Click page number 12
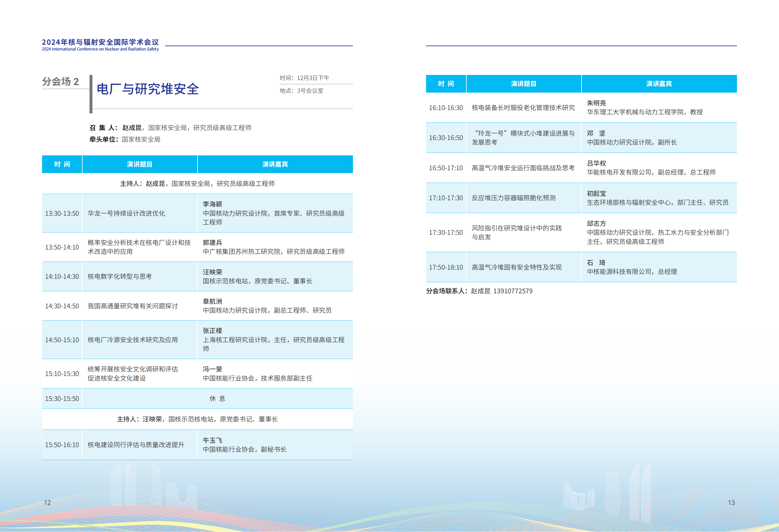Screen dimensions: 779x532 (48, 502)
